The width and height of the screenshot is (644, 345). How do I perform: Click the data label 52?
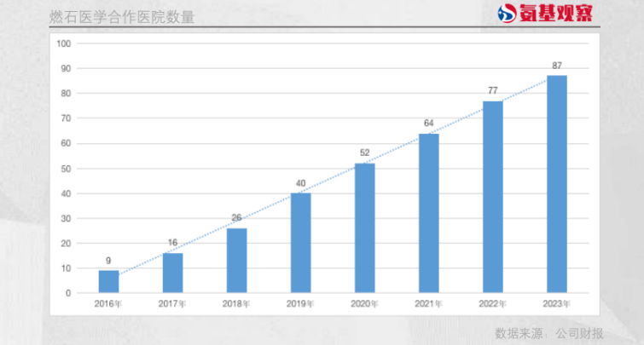(364, 153)
